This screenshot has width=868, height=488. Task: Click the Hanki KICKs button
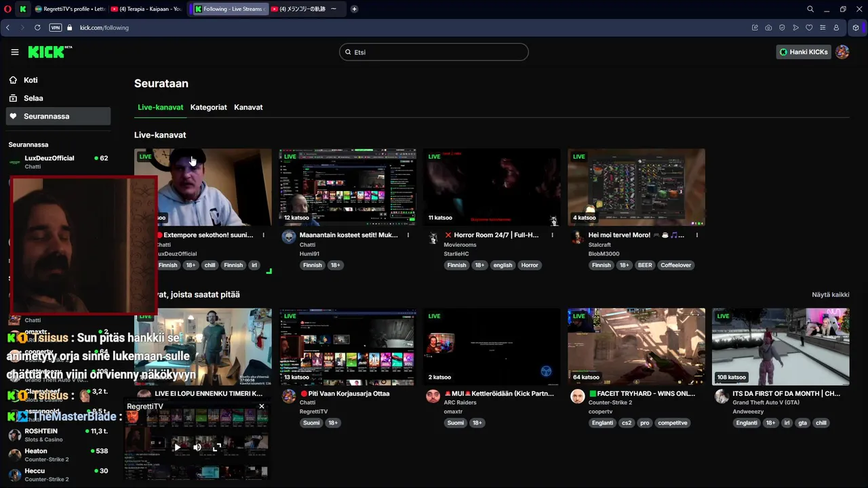[804, 52]
